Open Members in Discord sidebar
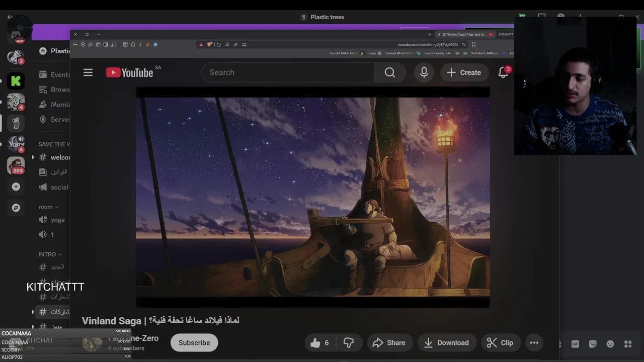 (54, 105)
